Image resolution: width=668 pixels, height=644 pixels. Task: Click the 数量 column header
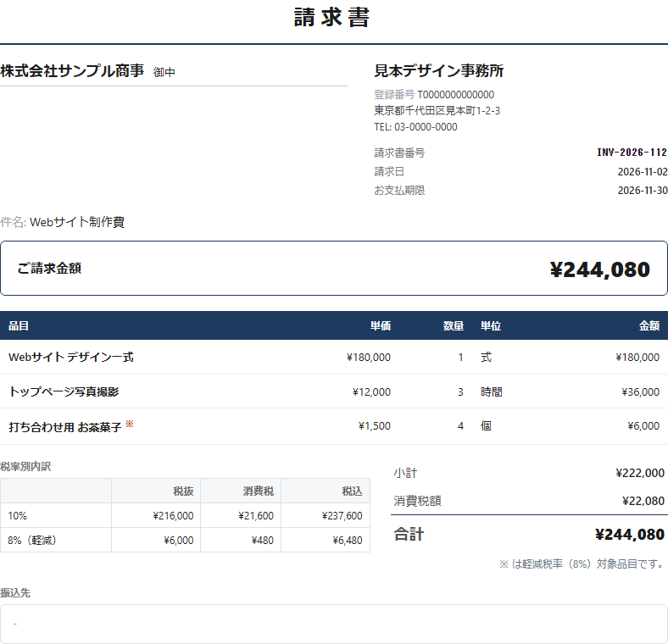(454, 326)
